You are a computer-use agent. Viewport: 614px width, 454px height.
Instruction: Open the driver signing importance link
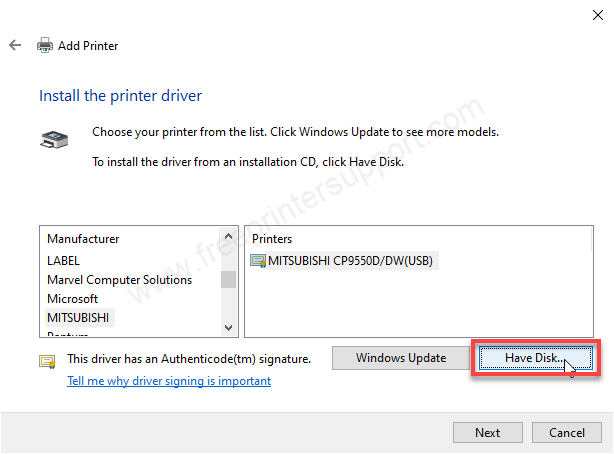click(168, 381)
